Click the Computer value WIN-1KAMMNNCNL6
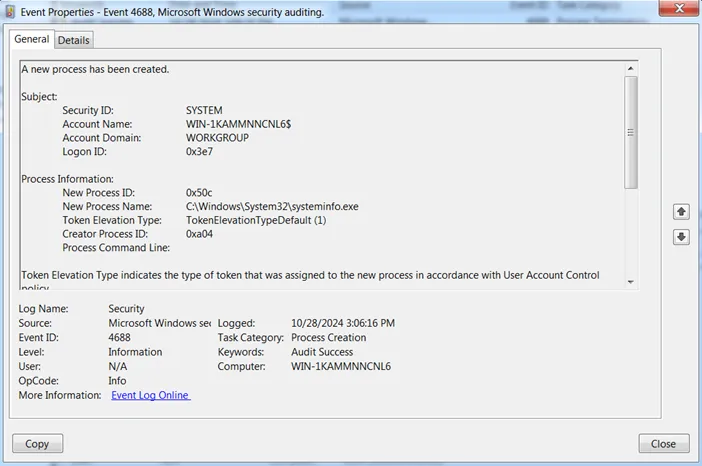Viewport: 702px width, 466px height. (x=340, y=367)
